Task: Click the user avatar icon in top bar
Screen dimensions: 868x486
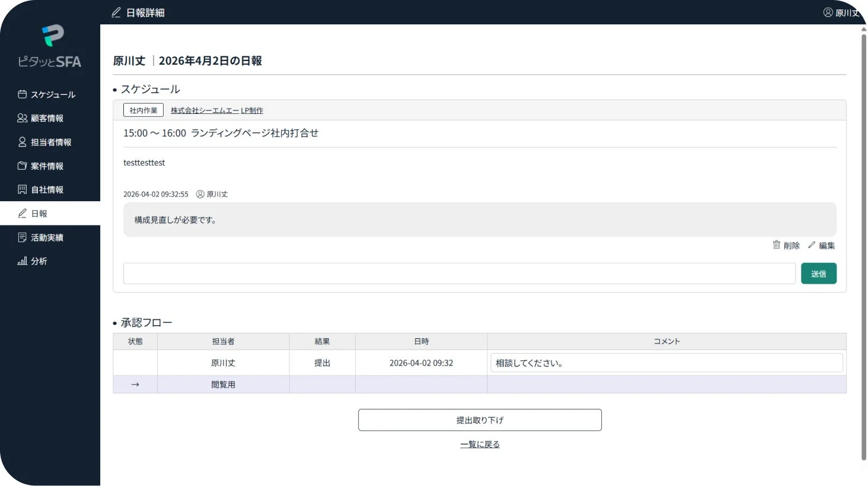Action: pos(828,12)
